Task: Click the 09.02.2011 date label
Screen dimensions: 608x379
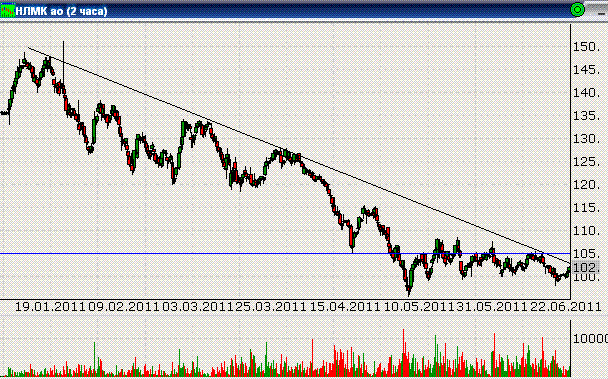Action: pyautogui.click(x=124, y=307)
